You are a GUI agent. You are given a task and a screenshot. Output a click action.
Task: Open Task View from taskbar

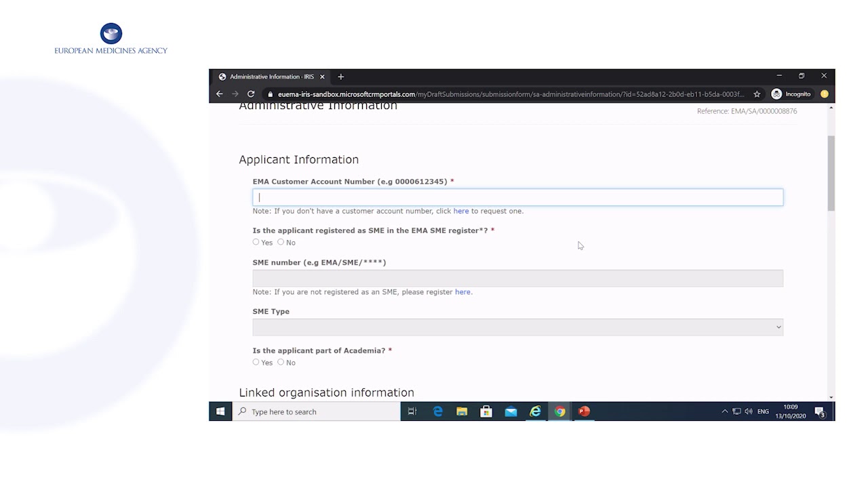click(412, 411)
